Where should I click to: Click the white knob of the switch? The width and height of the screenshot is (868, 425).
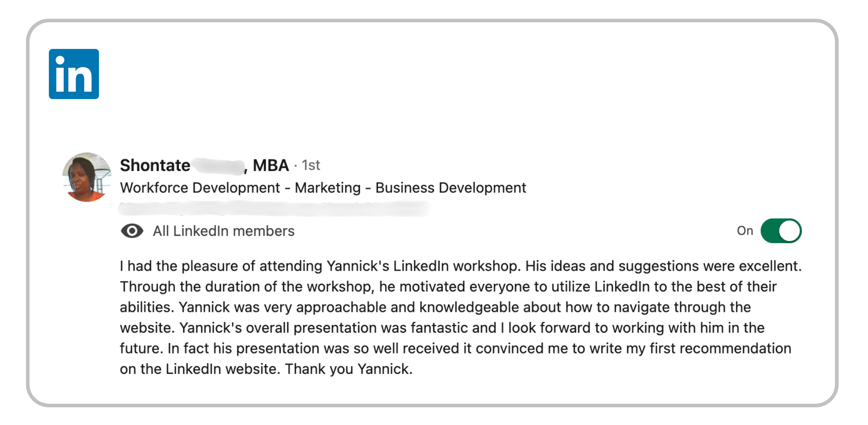tap(789, 231)
